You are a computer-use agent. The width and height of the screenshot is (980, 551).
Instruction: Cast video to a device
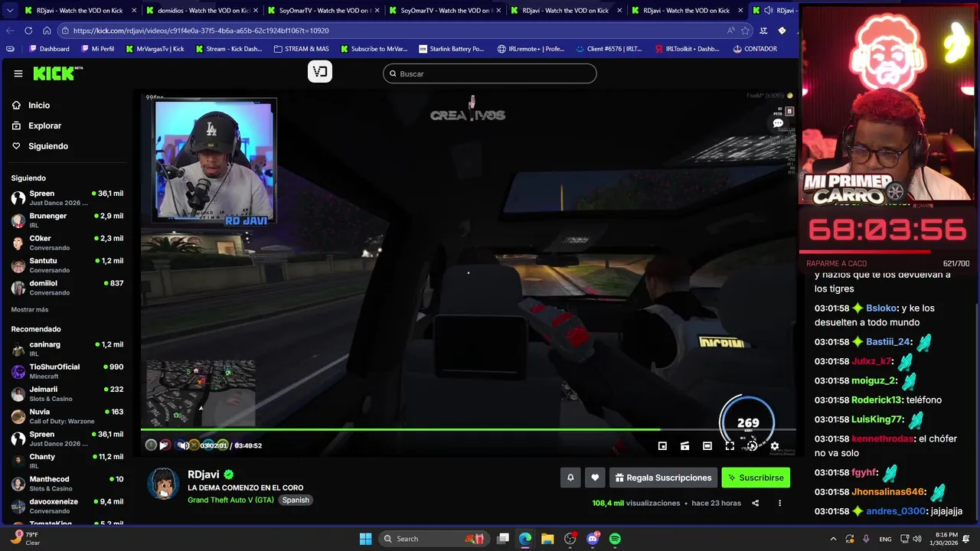[684, 446]
